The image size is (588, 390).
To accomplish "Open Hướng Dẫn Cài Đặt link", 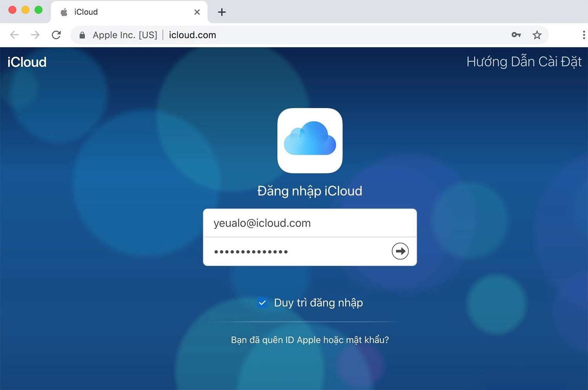I will click(524, 62).
